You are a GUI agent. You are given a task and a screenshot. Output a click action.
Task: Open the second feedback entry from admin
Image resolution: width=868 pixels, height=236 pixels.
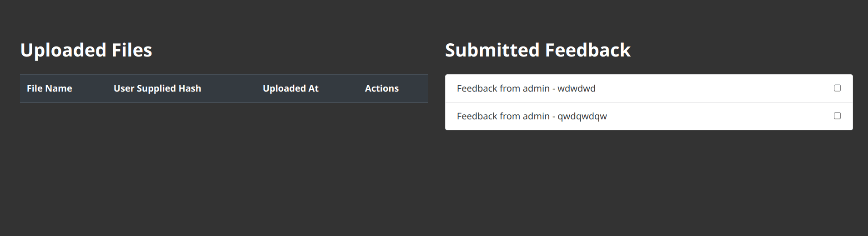[532, 116]
